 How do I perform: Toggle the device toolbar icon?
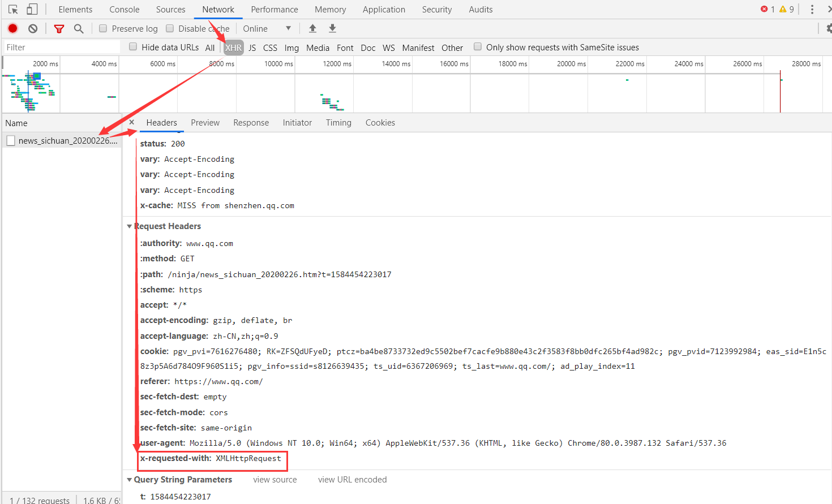click(32, 10)
